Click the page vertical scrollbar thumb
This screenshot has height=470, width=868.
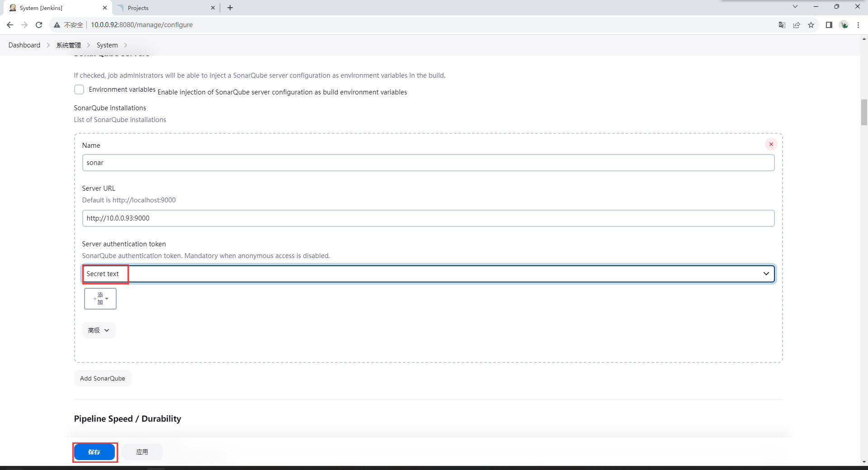864,112
